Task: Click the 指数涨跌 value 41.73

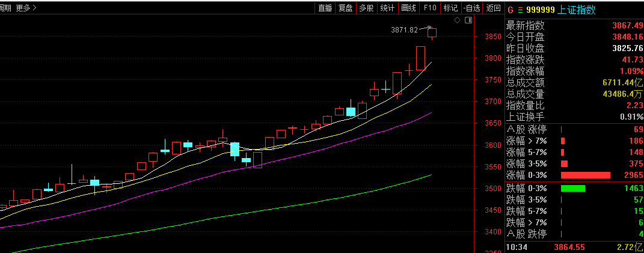Action: (x=633, y=59)
